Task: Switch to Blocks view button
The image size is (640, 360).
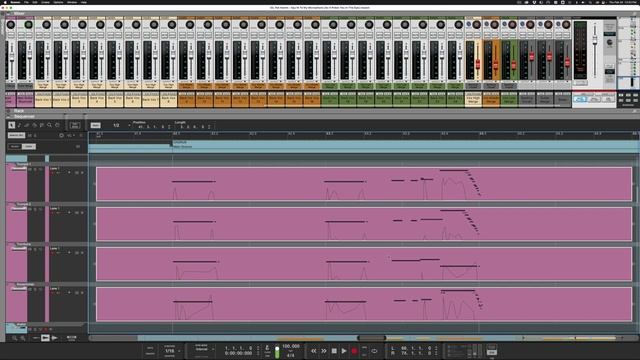Action: click(x=15, y=147)
